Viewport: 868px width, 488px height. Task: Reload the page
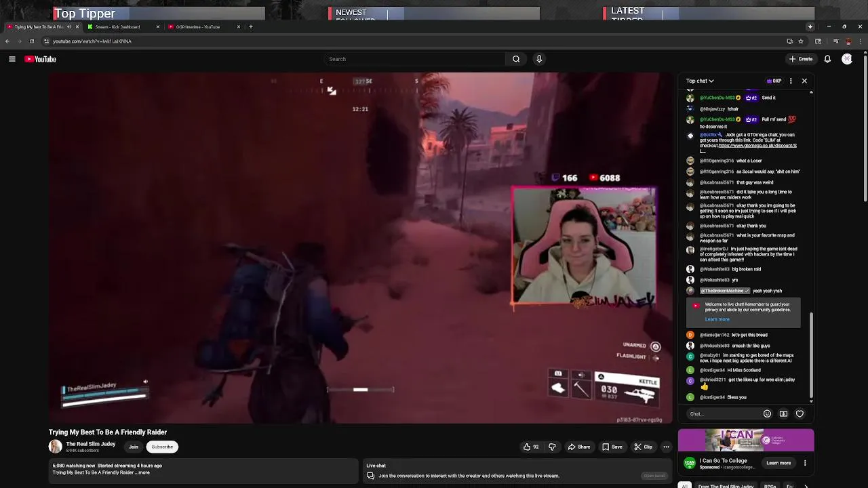coord(31,41)
